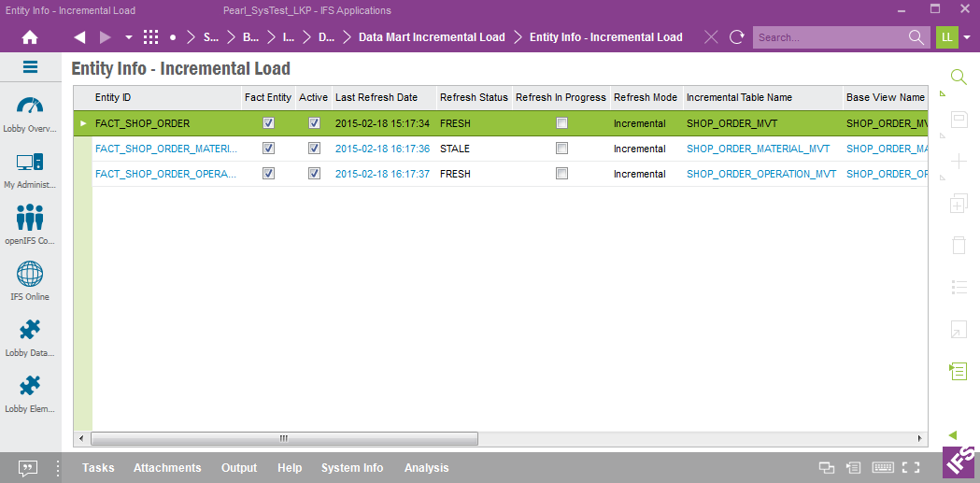Sort by Refresh Status column header
980x483 pixels.
click(x=475, y=97)
